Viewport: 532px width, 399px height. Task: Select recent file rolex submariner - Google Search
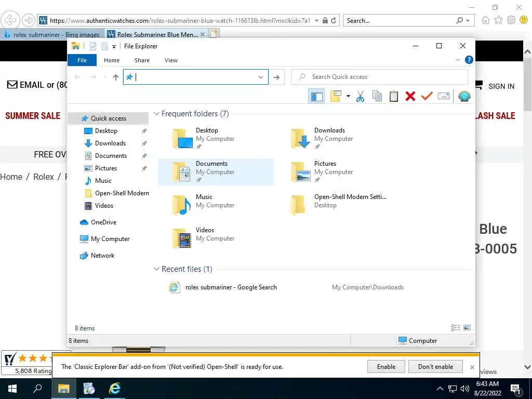pos(231,287)
